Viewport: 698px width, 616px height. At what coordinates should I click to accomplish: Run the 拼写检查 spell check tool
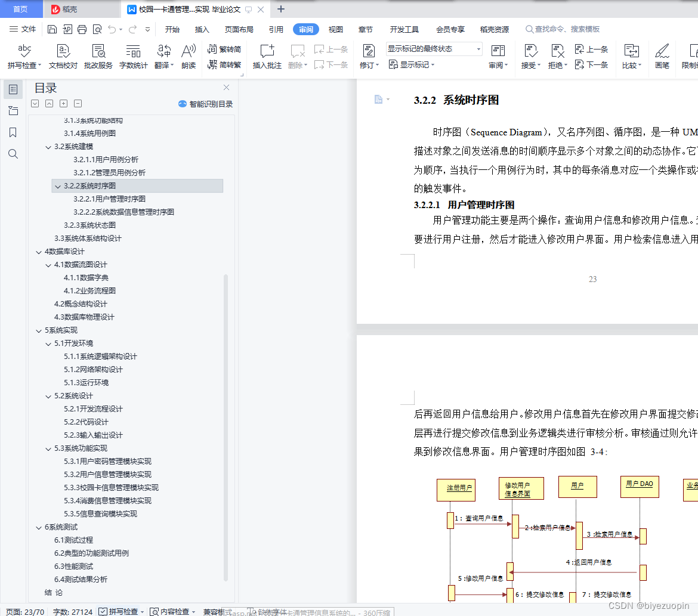tap(24, 56)
